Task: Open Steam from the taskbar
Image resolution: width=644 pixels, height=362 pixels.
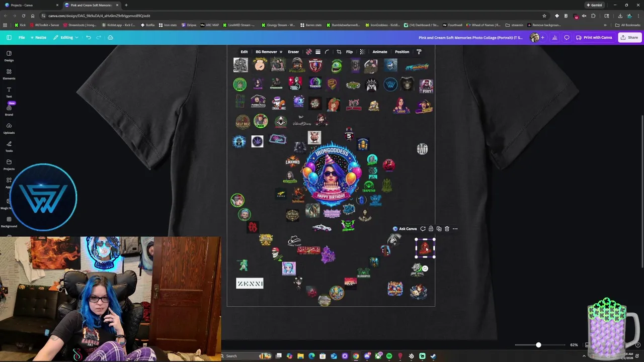Action: (x=433, y=356)
